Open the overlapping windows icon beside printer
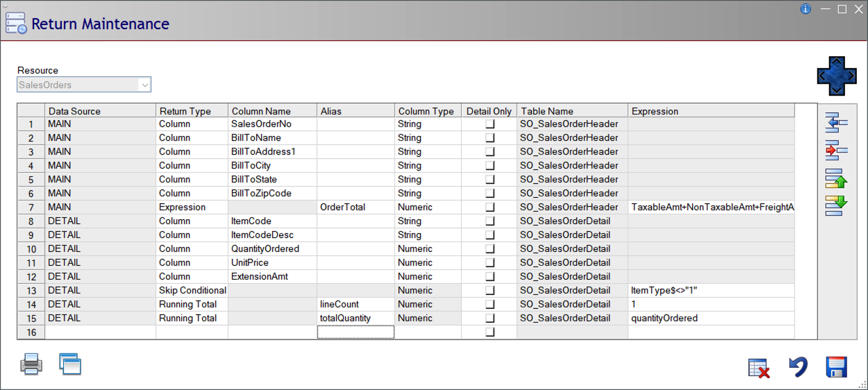The width and height of the screenshot is (868, 390). point(70,364)
